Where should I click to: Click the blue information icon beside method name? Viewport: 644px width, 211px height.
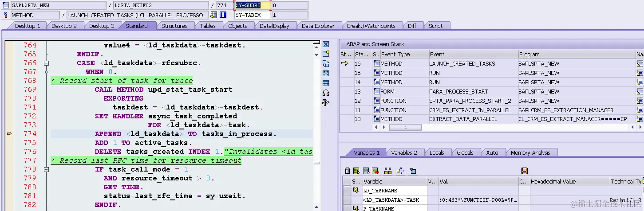[223, 15]
